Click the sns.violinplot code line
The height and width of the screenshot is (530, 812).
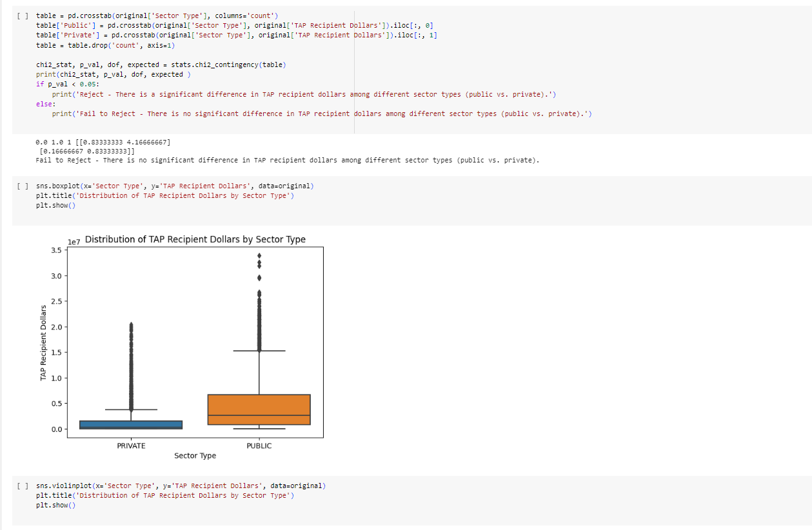[181, 486]
